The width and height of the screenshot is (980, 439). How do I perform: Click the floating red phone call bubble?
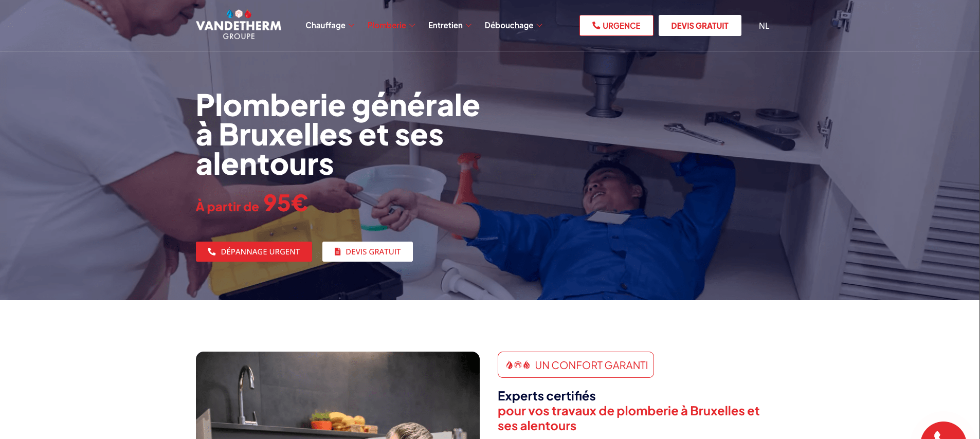pos(943,431)
